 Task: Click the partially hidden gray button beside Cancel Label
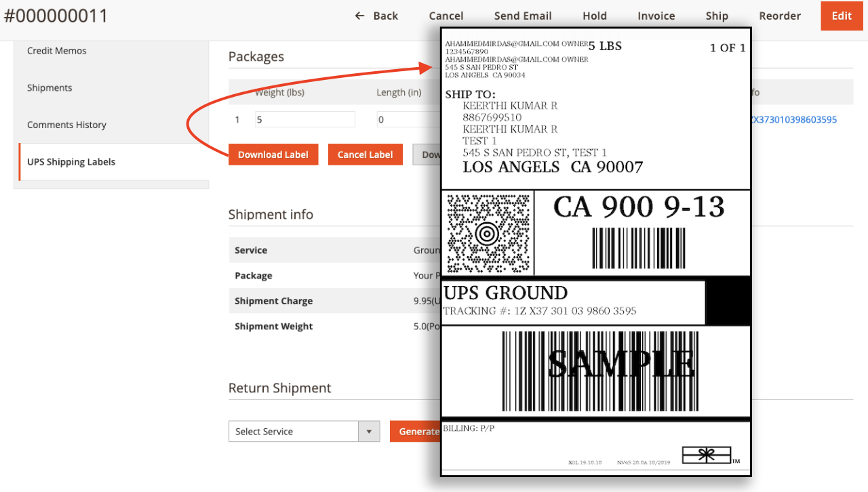(x=427, y=155)
